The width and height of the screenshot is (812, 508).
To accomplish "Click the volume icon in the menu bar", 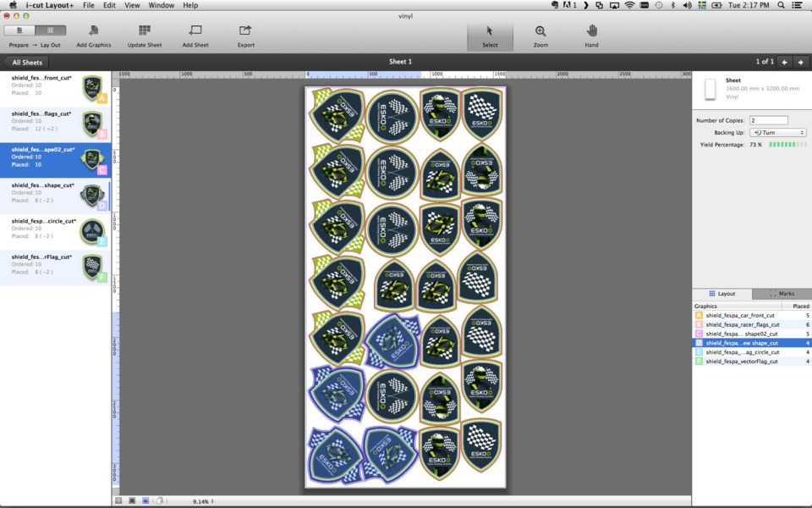I will (x=687, y=5).
